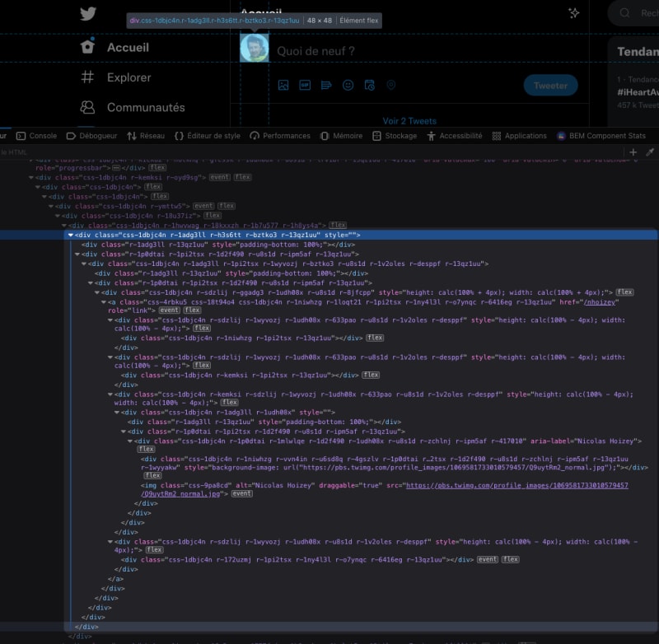Click the emoji smiley icon in composer
Screen dimensions: 659x644
(x=348, y=85)
